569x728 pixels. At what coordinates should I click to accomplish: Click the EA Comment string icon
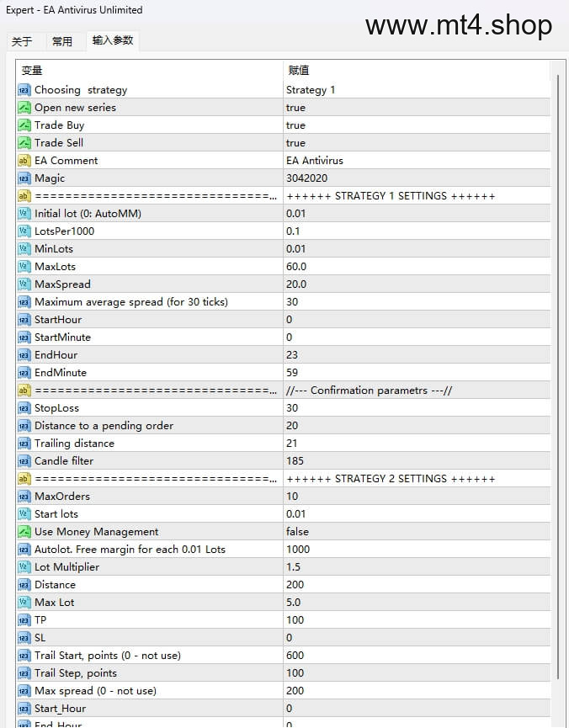24,161
